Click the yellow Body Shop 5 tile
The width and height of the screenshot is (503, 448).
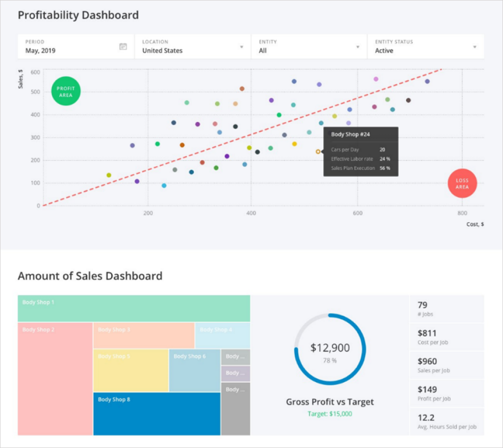131,370
